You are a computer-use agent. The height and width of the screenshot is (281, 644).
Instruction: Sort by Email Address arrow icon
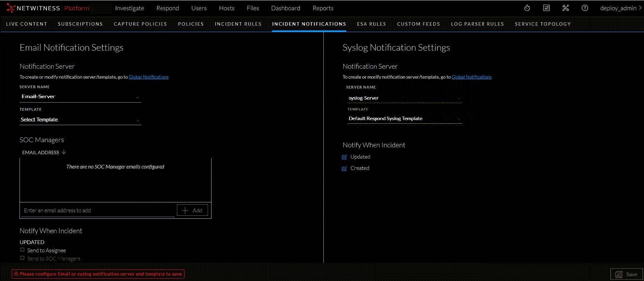point(64,152)
